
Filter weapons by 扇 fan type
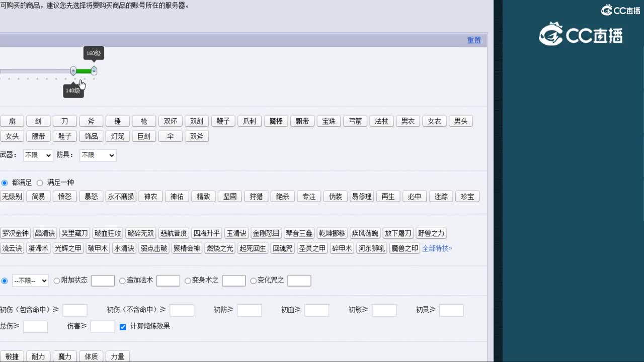[x=12, y=121]
